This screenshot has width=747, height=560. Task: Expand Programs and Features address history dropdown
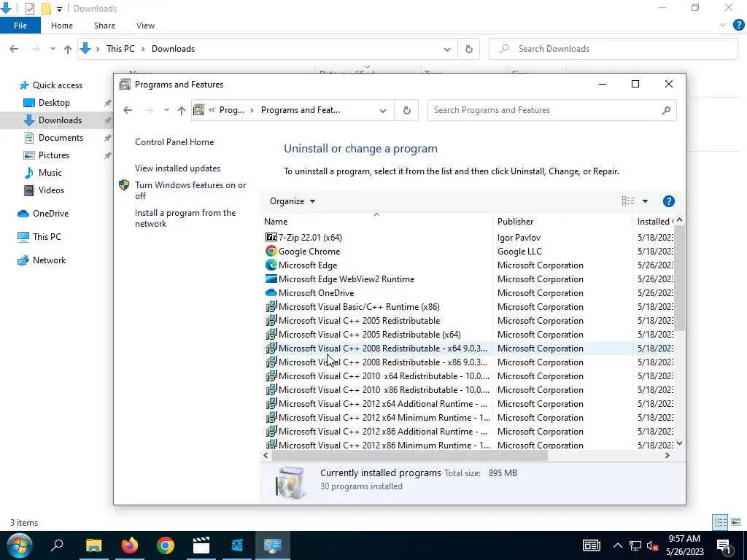(x=382, y=110)
